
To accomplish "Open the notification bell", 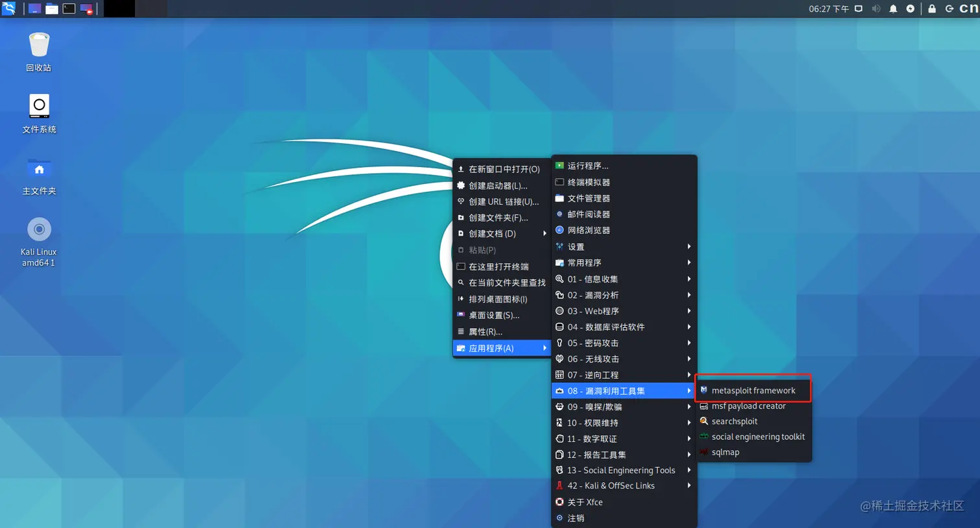I will point(893,9).
